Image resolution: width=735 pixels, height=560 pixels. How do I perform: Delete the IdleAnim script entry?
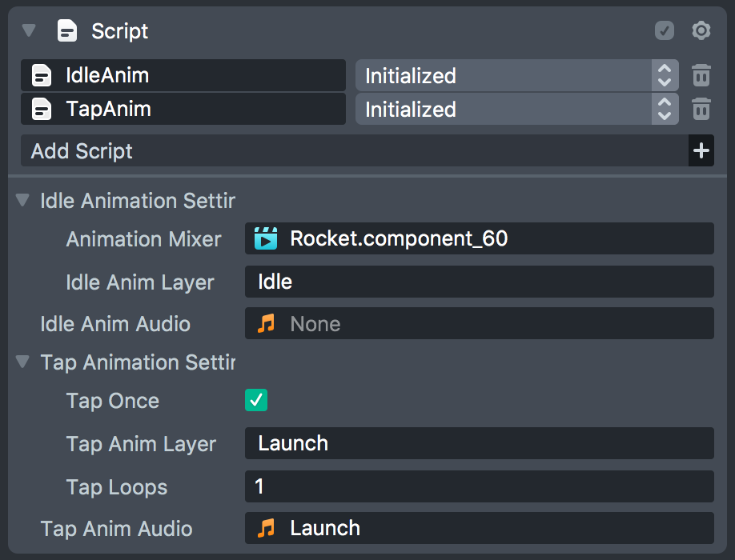coord(701,76)
